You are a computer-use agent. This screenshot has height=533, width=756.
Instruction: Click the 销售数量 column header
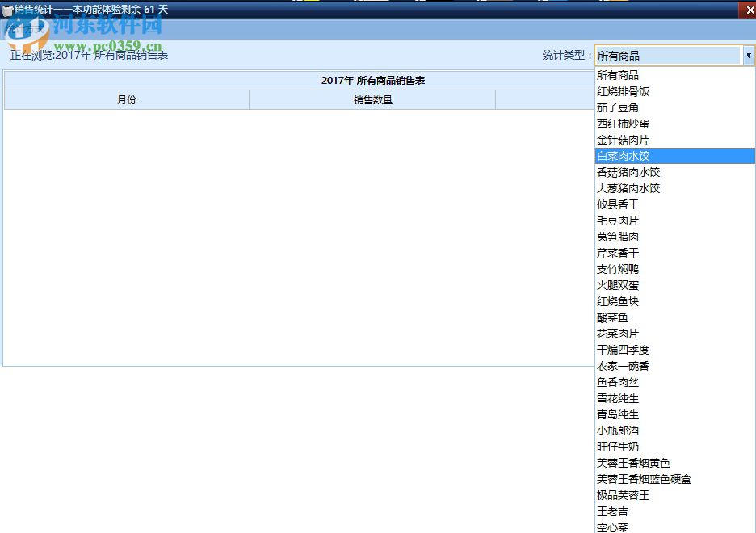click(x=372, y=100)
